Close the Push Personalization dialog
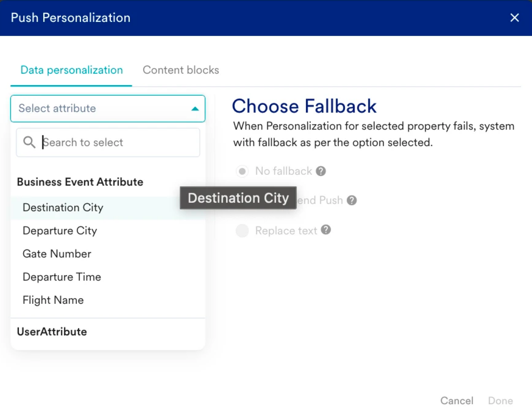Image resolution: width=532 pixels, height=417 pixels. (x=515, y=18)
